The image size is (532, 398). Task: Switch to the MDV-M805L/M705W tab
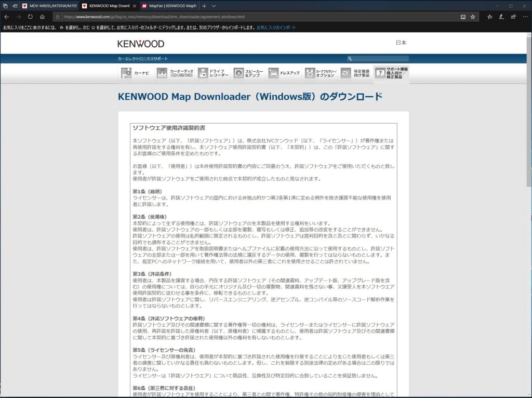pyautogui.click(x=49, y=6)
